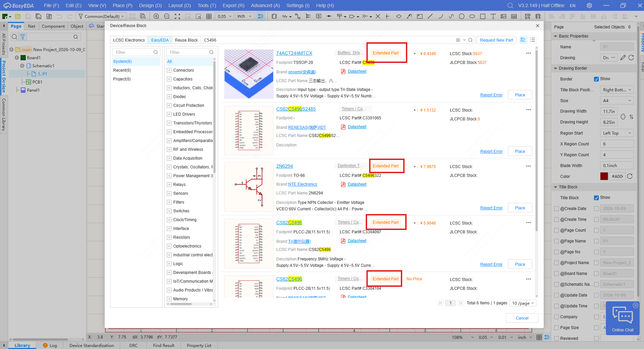Screen dimensions: 644x349
Task: Toggle the Title Block Show checkbox
Action: pyautogui.click(x=596, y=198)
